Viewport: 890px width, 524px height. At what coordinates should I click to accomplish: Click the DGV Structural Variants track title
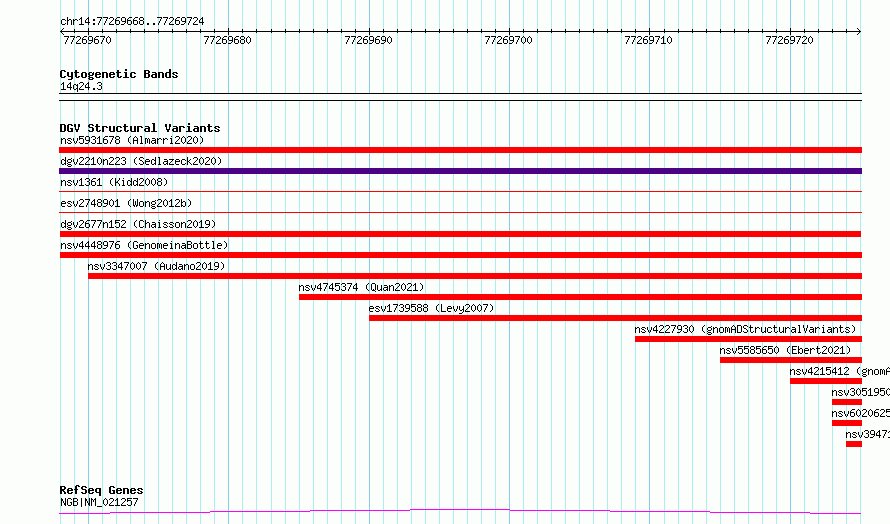(140, 128)
